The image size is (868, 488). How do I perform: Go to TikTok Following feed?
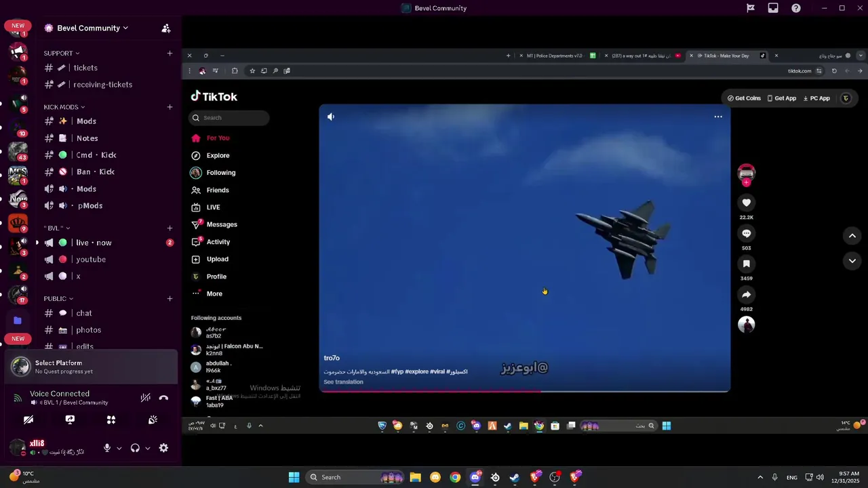(x=214, y=173)
